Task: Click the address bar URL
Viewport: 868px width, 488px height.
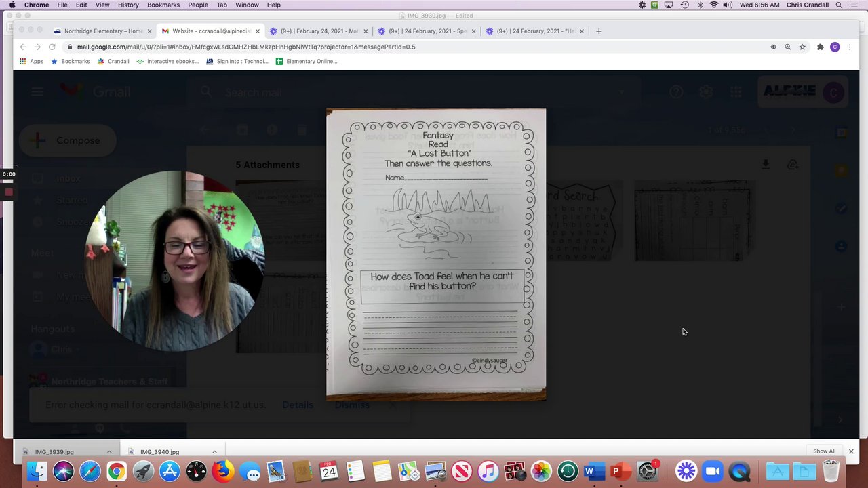Action: [x=245, y=47]
